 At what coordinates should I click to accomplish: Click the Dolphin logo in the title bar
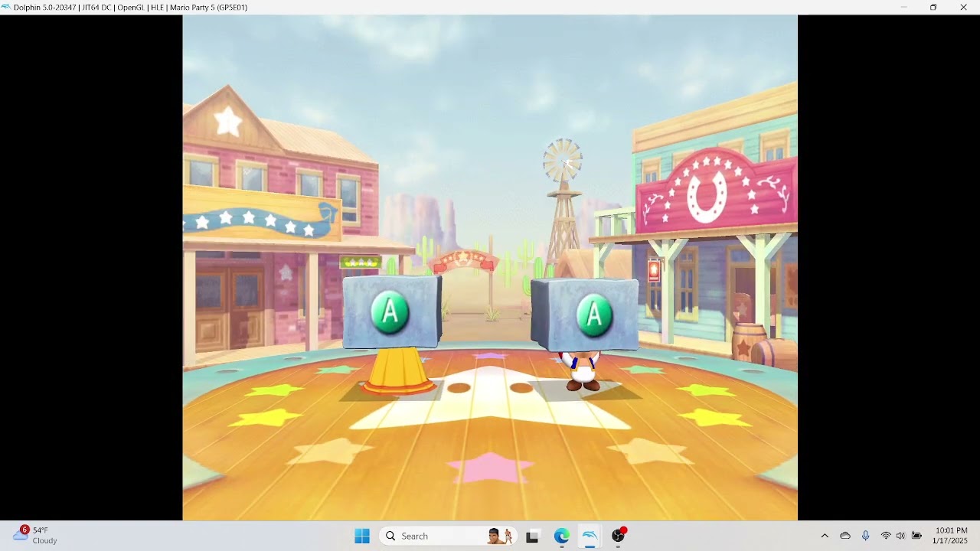(6, 7)
